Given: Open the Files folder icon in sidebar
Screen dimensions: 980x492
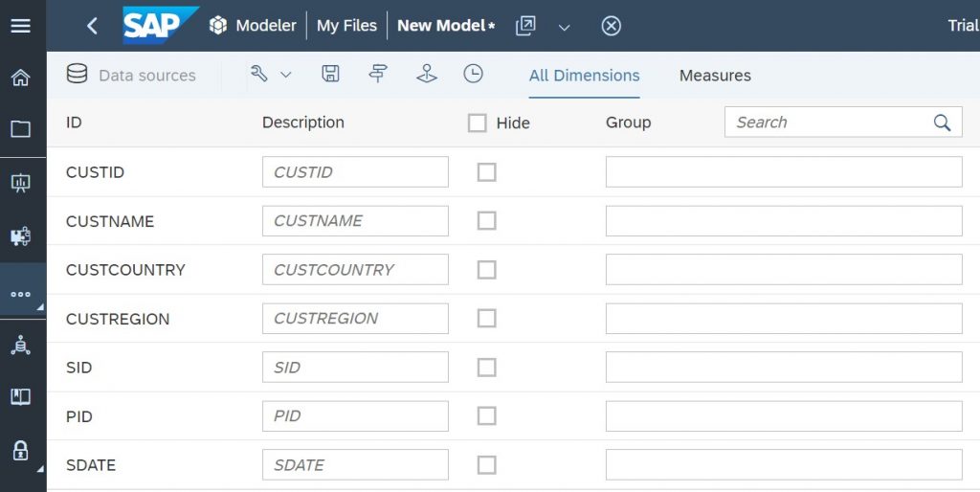Looking at the screenshot, I should [21, 129].
